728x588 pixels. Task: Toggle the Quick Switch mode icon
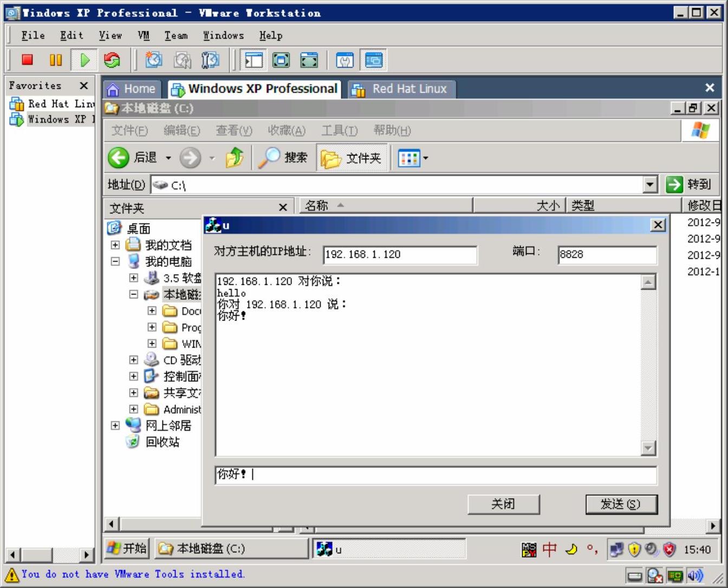tap(309, 60)
